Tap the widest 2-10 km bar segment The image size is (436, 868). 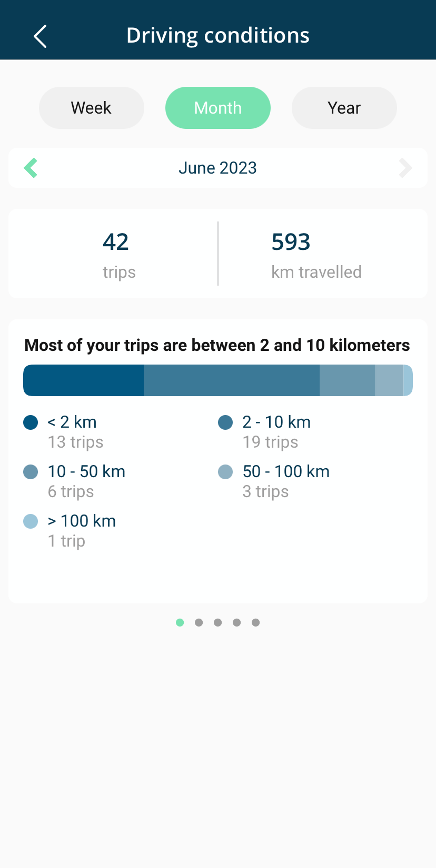tap(232, 380)
